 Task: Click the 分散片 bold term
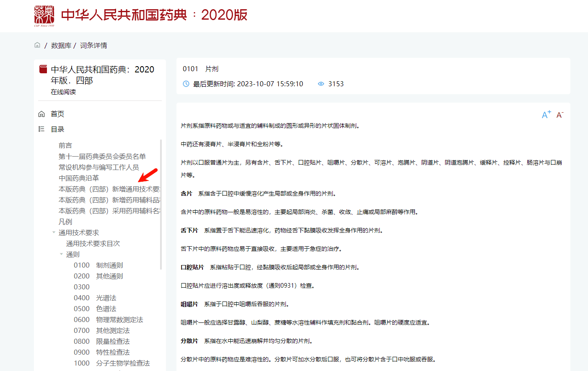[189, 341]
